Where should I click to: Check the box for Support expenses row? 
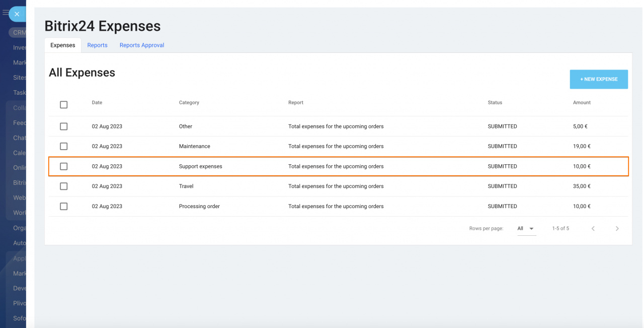(x=63, y=166)
